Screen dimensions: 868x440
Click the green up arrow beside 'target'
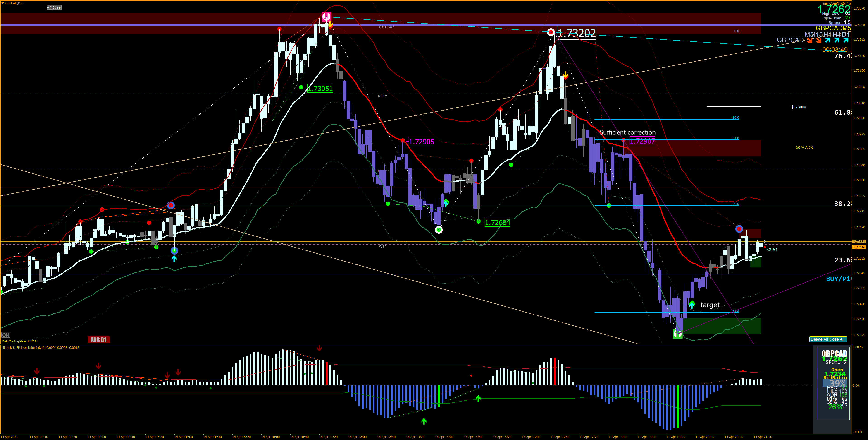point(692,304)
